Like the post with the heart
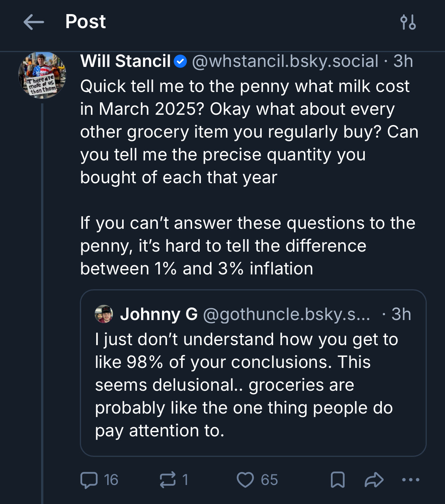The height and width of the screenshot is (504, 445). 245,480
